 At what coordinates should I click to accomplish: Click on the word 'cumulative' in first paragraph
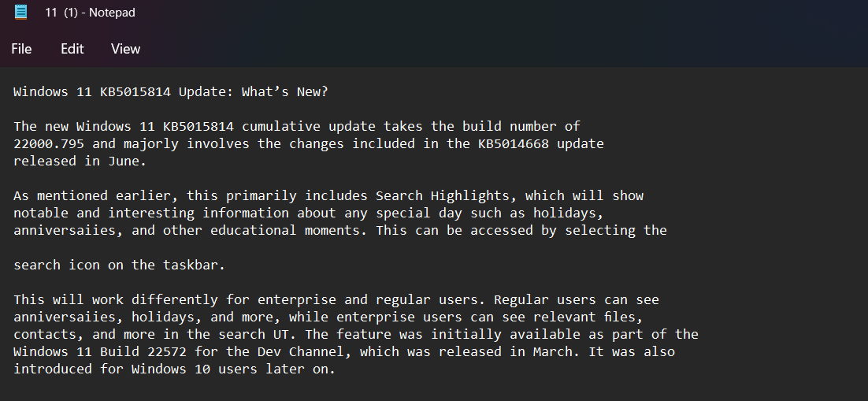281,126
